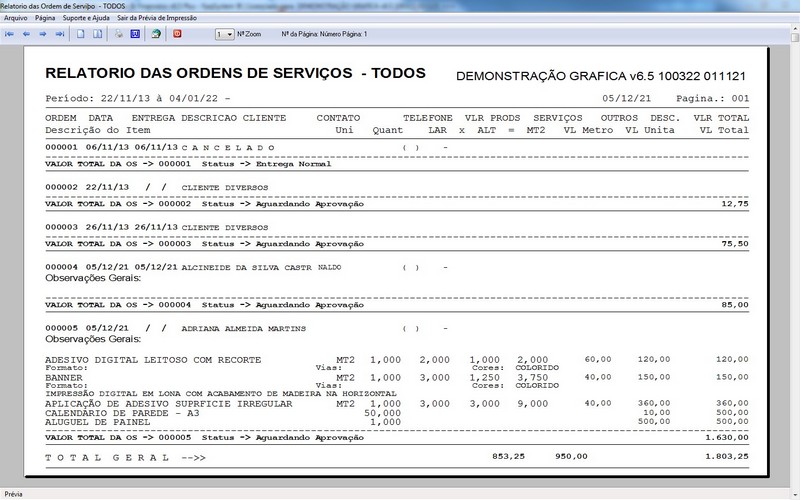Click order 000003 CLIENTE DIVERSOS row
Viewport: 800px width, 500px height.
click(157, 227)
